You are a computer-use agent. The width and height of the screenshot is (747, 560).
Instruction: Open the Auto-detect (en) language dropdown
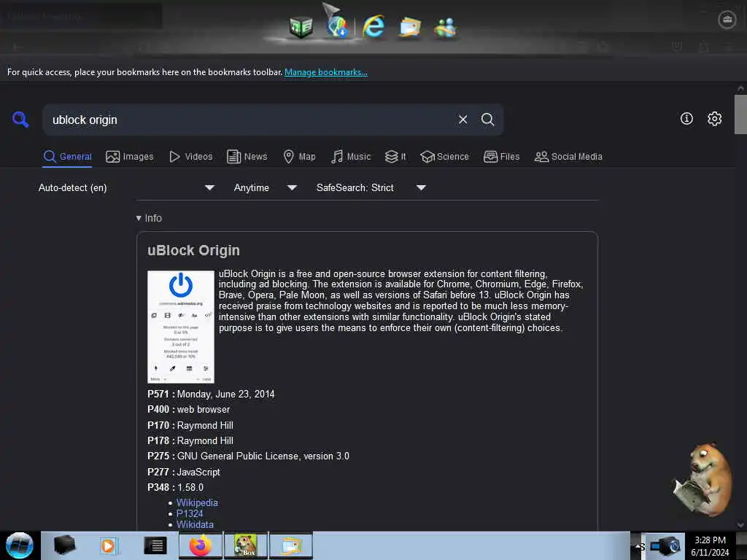pos(126,187)
